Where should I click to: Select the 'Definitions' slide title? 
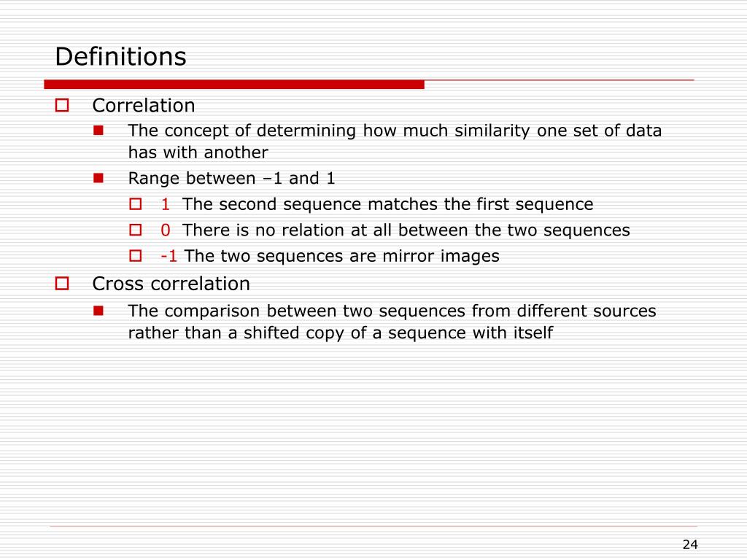[x=120, y=57]
